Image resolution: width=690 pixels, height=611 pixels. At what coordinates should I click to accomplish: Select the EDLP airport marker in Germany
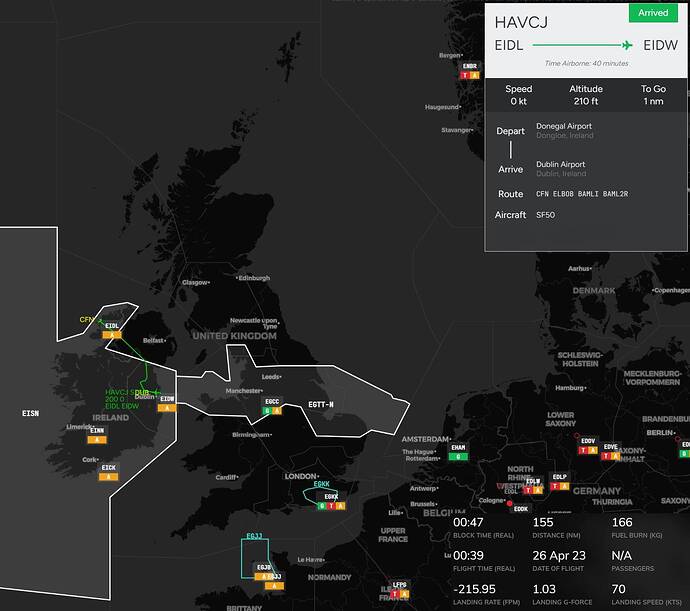click(x=559, y=477)
